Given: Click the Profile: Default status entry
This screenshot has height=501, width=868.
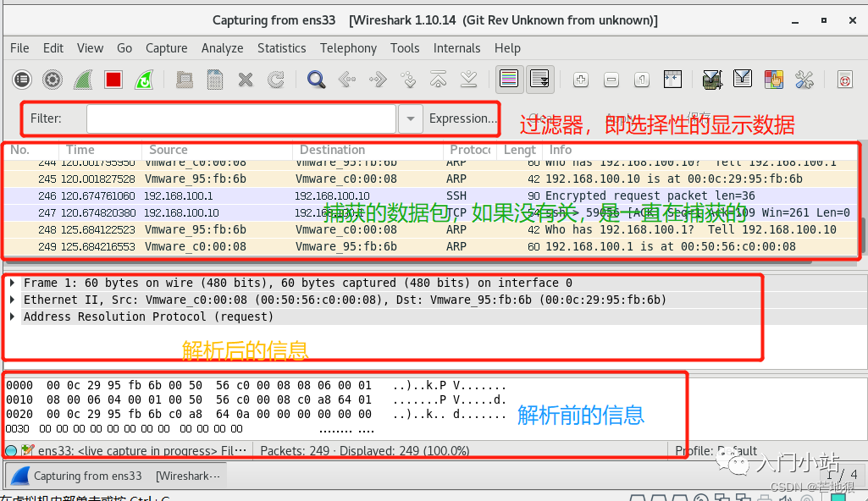Looking at the screenshot, I should (716, 451).
